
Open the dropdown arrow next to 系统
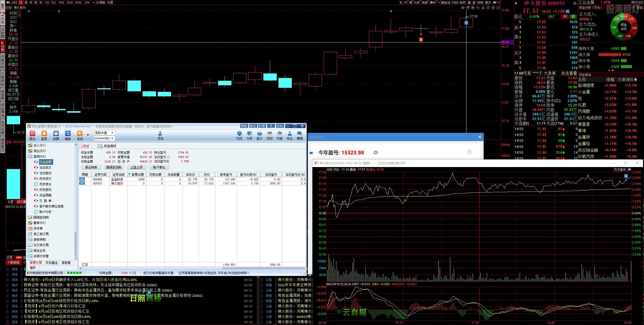(x=88, y=135)
